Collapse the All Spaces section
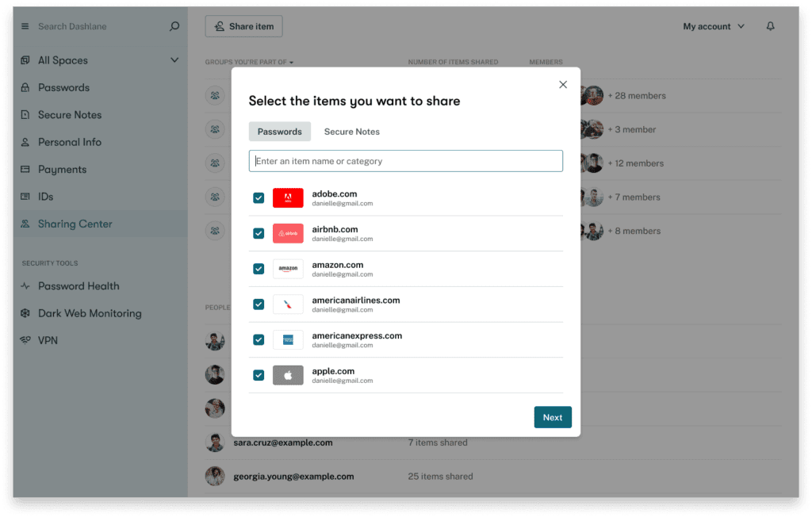The image size is (812, 517). click(x=174, y=59)
